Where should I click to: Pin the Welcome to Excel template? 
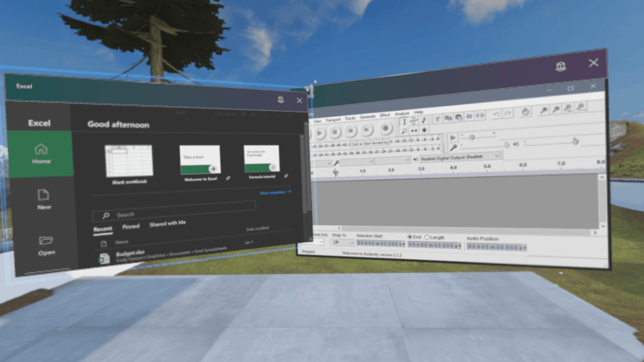[228, 179]
